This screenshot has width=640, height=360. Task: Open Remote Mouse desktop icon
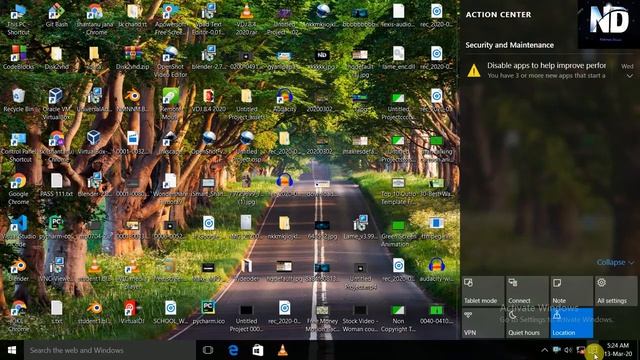(x=171, y=104)
